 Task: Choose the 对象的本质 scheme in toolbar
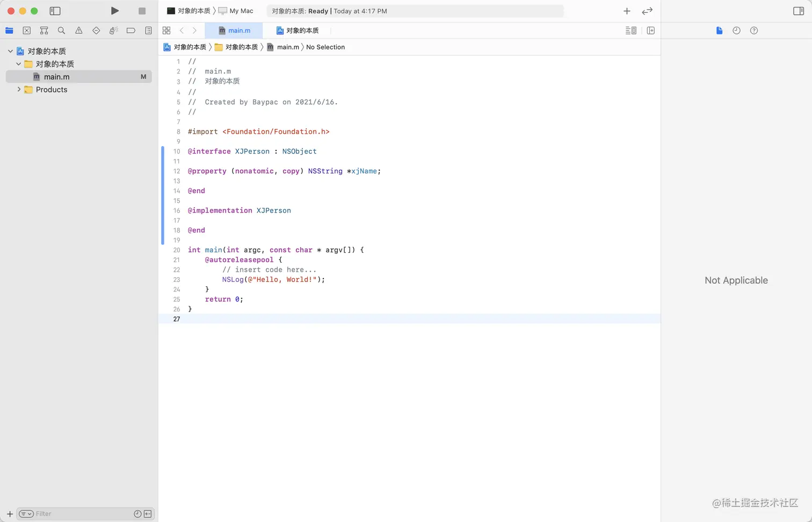pos(189,11)
